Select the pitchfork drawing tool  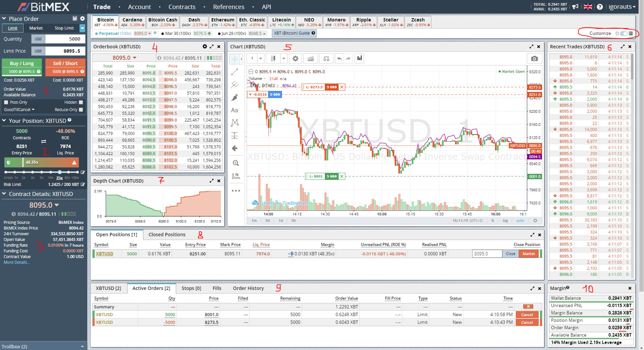[x=235, y=85]
